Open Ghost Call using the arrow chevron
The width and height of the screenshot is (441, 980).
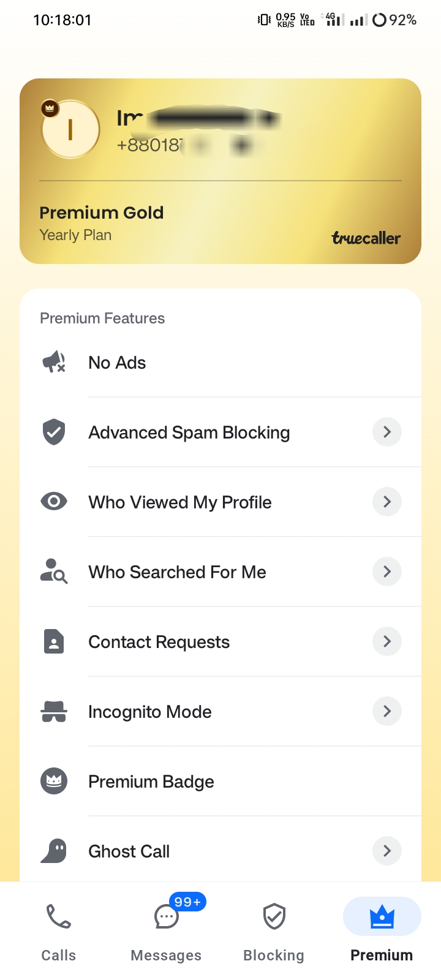[x=386, y=851]
